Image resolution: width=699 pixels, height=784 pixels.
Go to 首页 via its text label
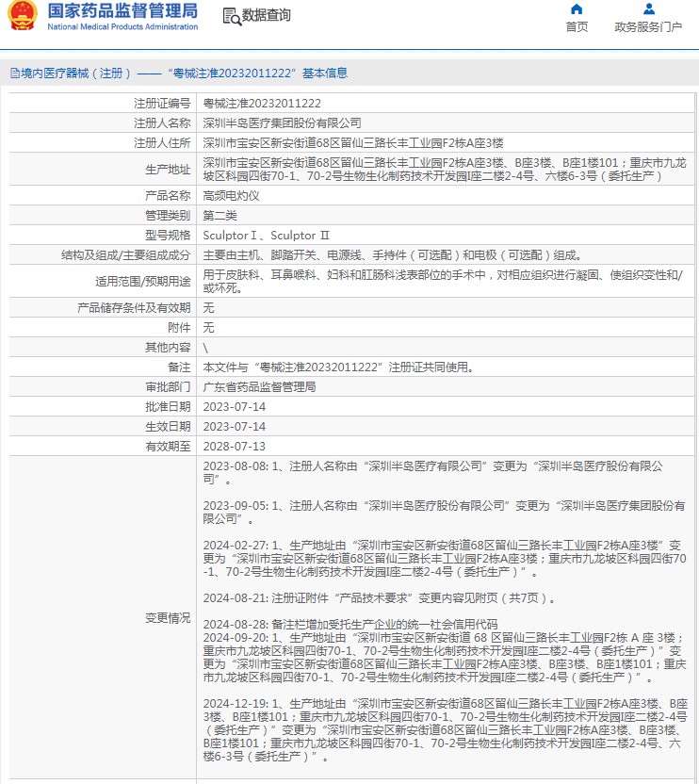click(x=577, y=27)
